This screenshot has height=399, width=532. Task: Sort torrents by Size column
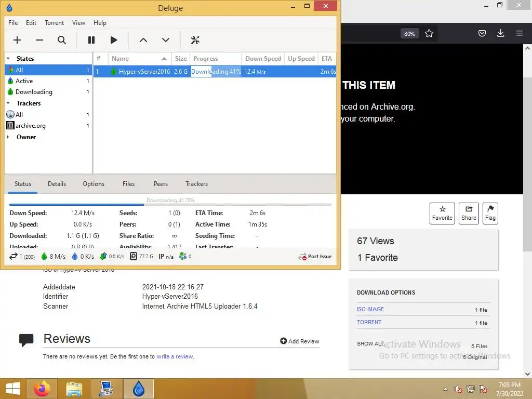point(180,58)
